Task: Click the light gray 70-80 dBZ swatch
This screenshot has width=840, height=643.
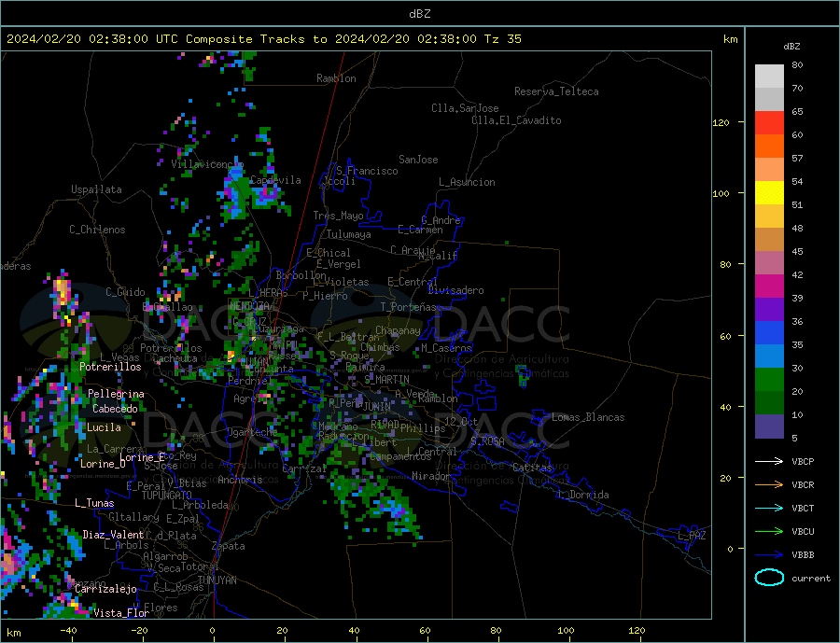Action: pyautogui.click(x=769, y=77)
